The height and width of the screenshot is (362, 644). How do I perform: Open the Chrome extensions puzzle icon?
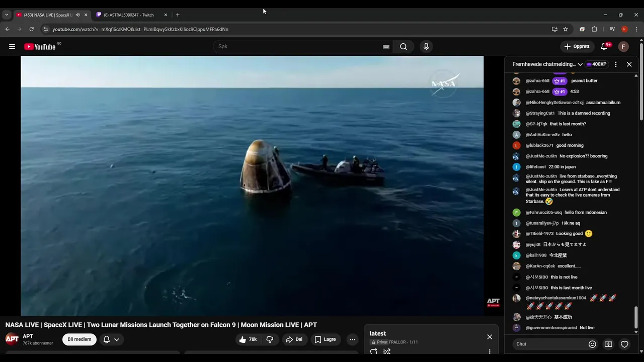click(x=594, y=29)
